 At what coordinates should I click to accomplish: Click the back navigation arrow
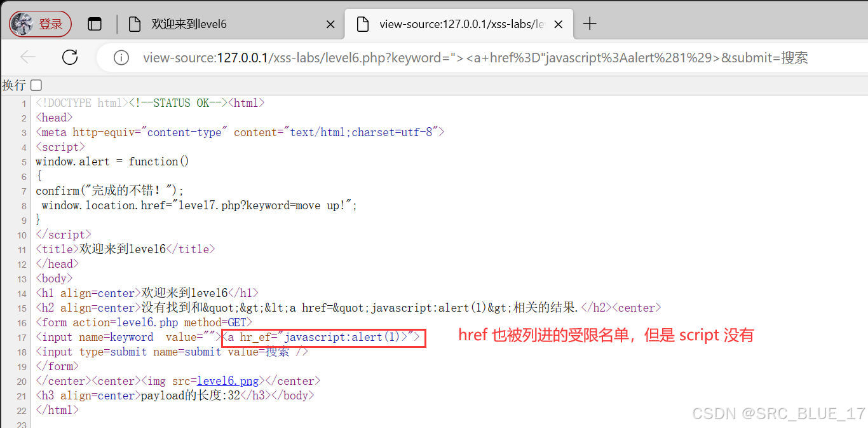(x=28, y=57)
